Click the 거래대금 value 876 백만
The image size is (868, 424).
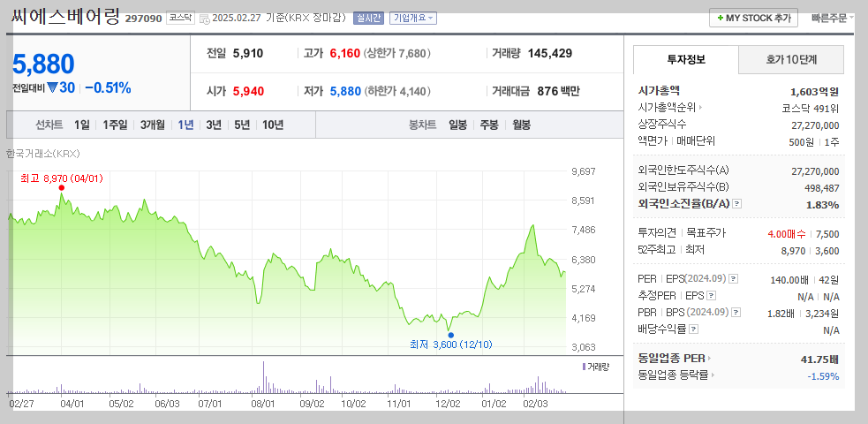tap(559, 91)
